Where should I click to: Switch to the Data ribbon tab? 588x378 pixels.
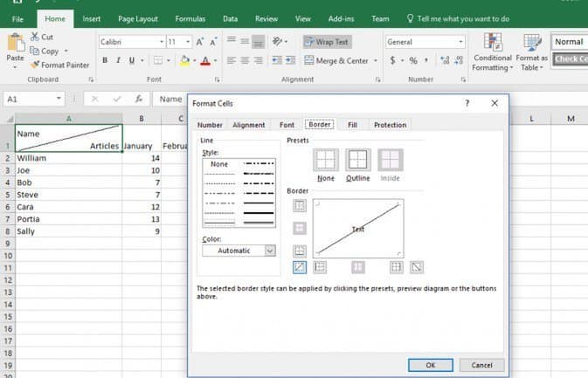(x=231, y=18)
